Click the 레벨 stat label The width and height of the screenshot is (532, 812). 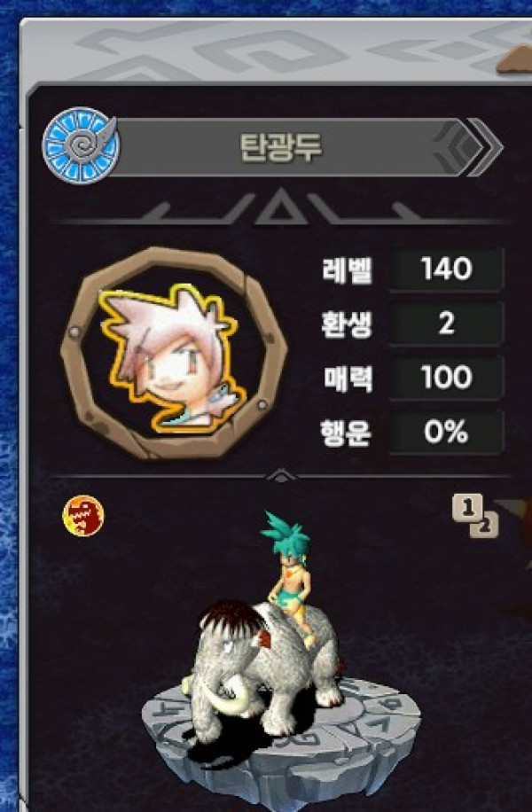[347, 269]
